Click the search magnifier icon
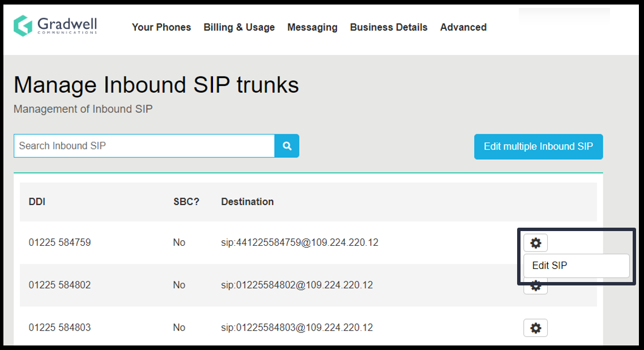This screenshot has width=644, height=350. coord(287,146)
